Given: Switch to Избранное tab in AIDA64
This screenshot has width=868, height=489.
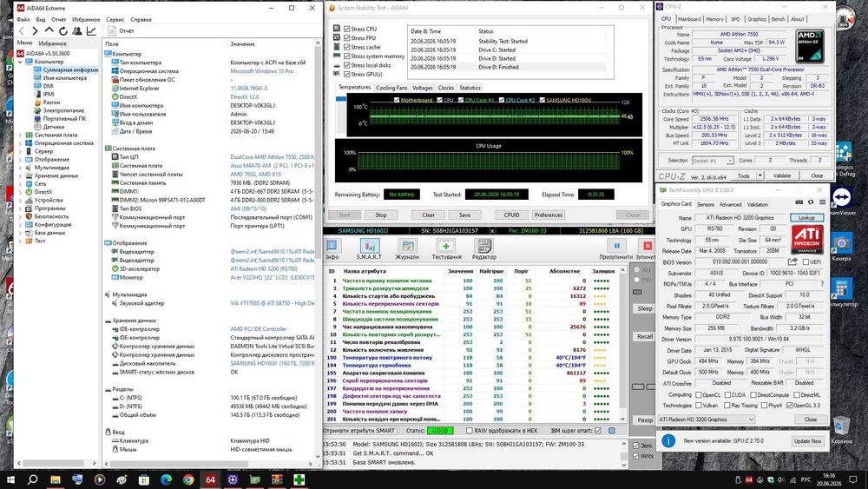Looking at the screenshot, I should [53, 43].
